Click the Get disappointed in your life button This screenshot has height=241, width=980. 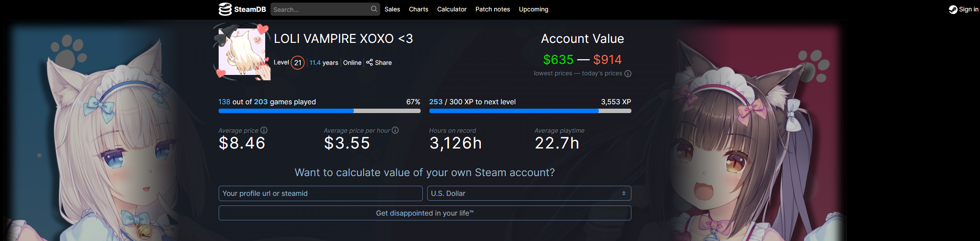click(x=425, y=213)
